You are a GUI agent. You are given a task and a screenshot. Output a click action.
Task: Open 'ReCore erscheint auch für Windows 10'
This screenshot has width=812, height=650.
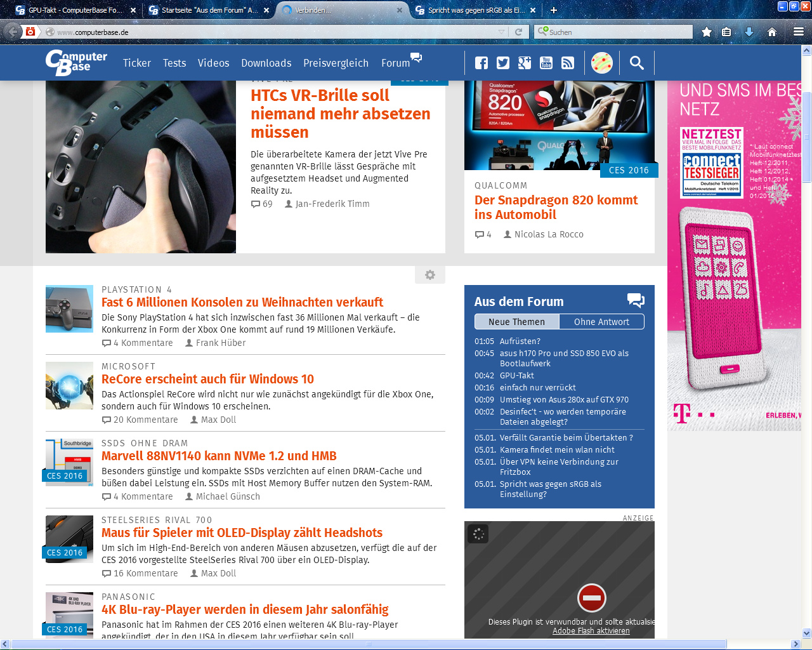[207, 379]
